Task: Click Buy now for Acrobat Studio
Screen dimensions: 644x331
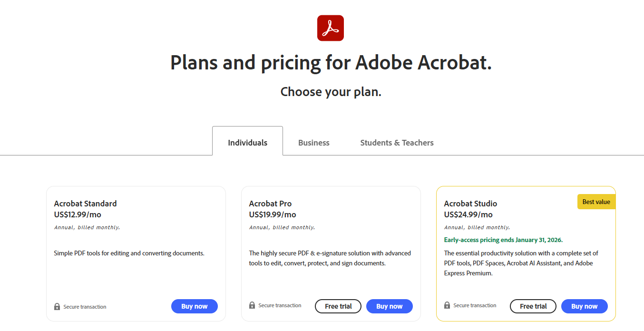Action: [584, 306]
